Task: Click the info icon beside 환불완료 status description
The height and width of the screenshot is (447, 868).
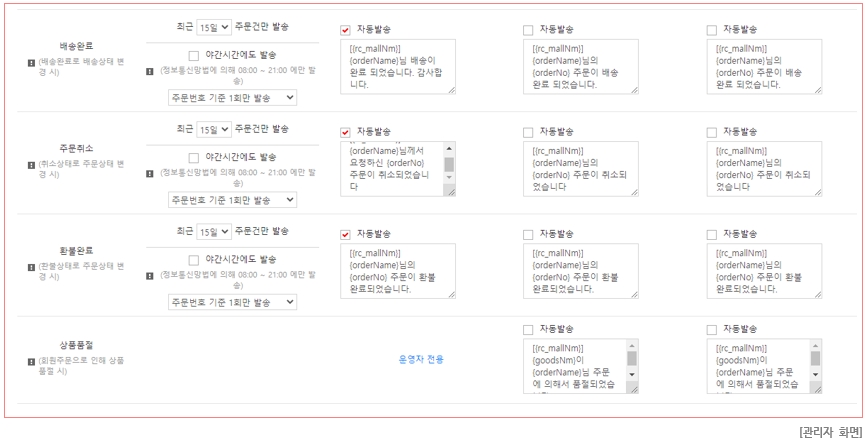Action: point(31,267)
